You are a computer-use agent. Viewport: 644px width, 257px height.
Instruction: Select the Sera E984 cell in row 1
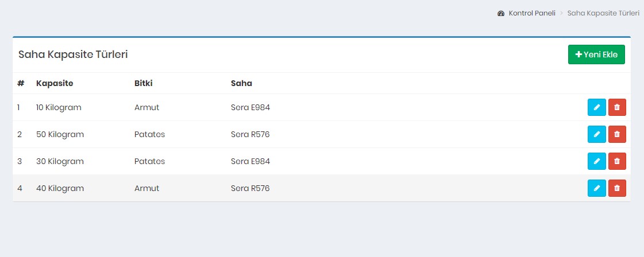pyautogui.click(x=250, y=107)
